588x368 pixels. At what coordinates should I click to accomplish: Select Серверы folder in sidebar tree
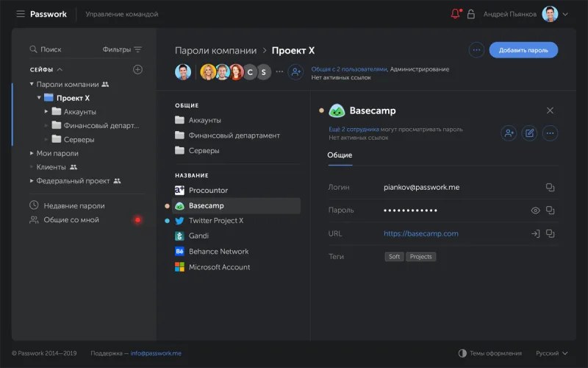pos(79,139)
